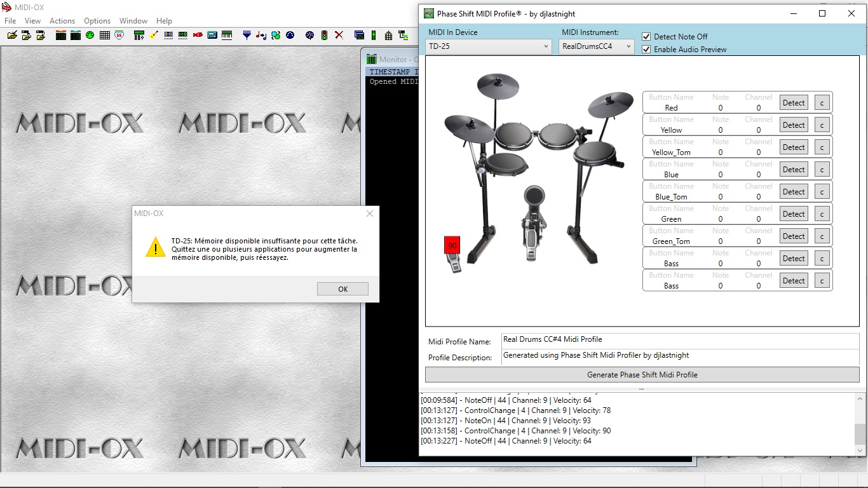Click the red plug connector icon in MIDI-OX toolbar
Viewport: 868px width, 488px height.
(198, 36)
